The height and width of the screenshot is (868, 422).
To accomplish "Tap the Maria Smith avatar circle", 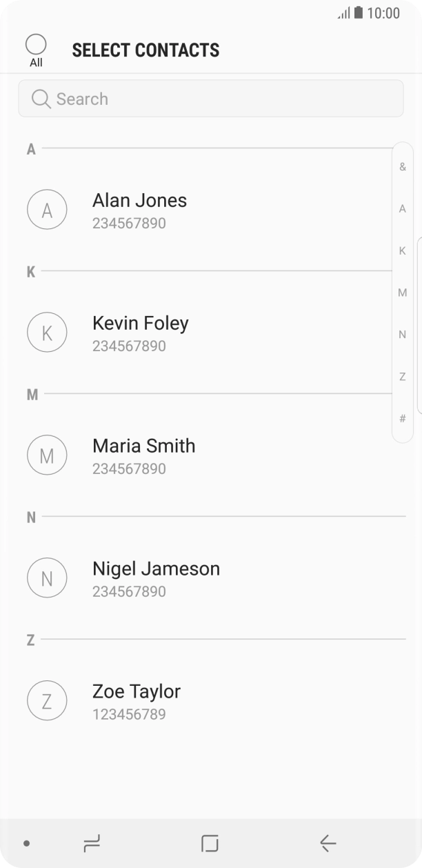I will (47, 455).
